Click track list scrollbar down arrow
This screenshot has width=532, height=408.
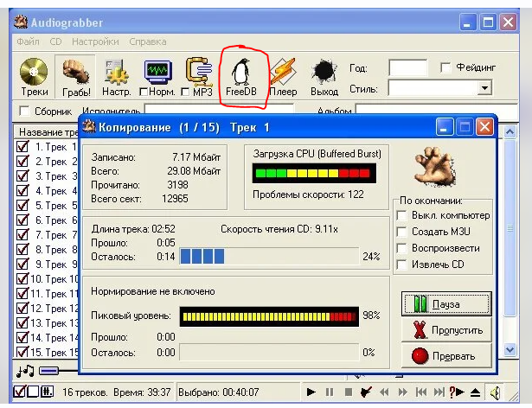tap(510, 349)
